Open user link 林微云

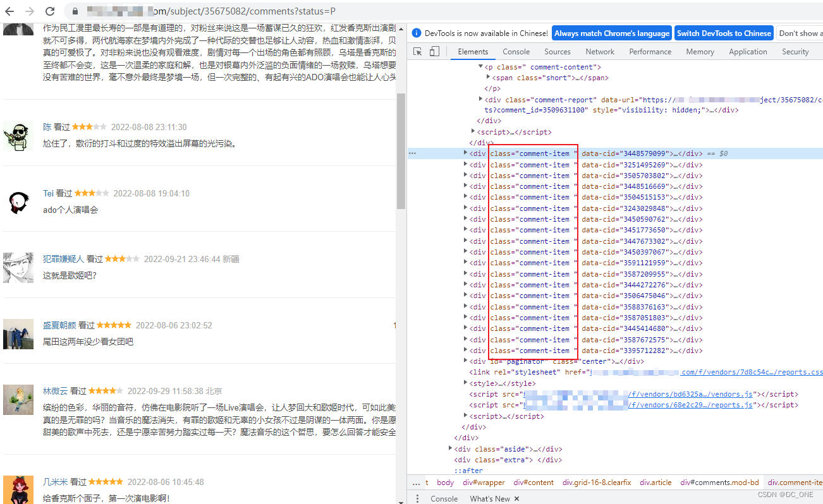coord(55,391)
